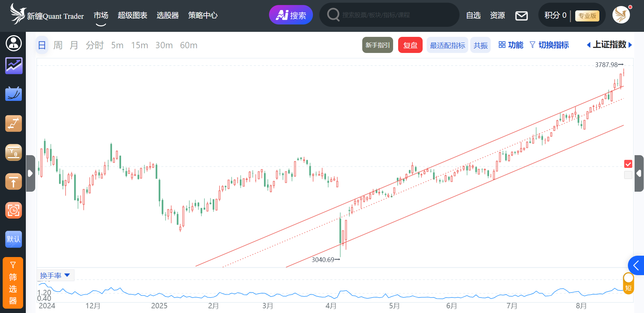Open the mail envelope icon
This screenshot has height=313, width=644.
click(x=521, y=16)
